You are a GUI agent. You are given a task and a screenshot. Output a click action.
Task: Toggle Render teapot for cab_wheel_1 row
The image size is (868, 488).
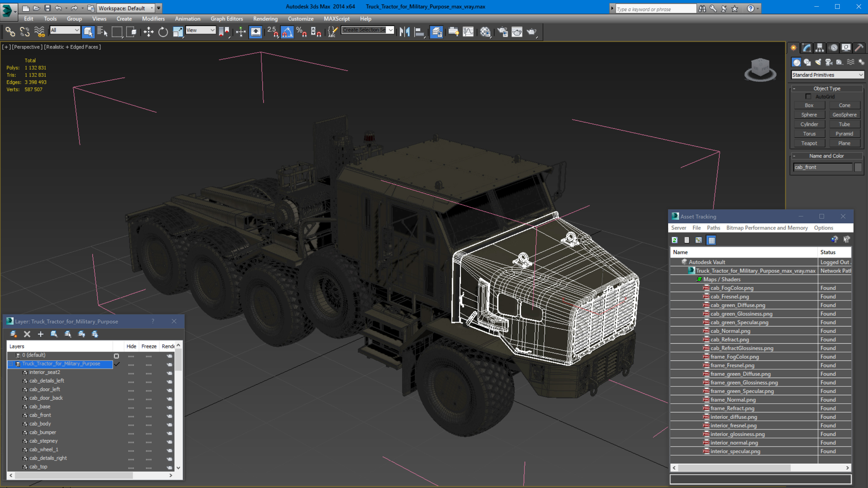[x=169, y=450]
